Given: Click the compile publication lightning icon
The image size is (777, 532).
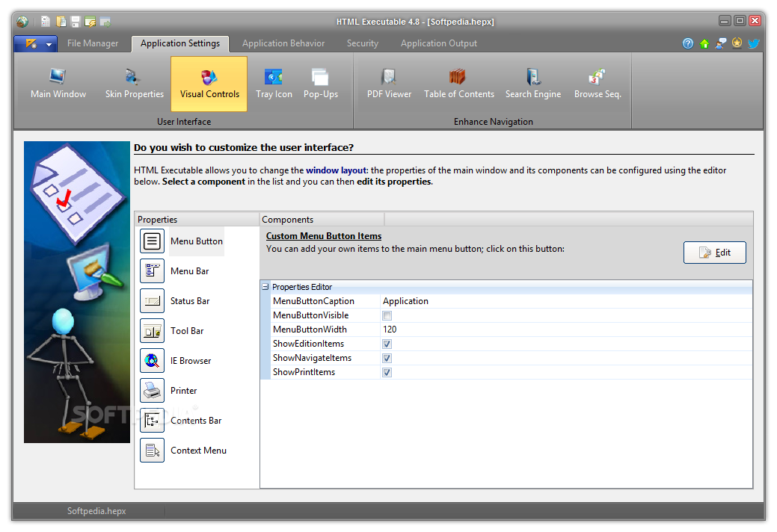Looking at the screenshot, I should (90, 21).
